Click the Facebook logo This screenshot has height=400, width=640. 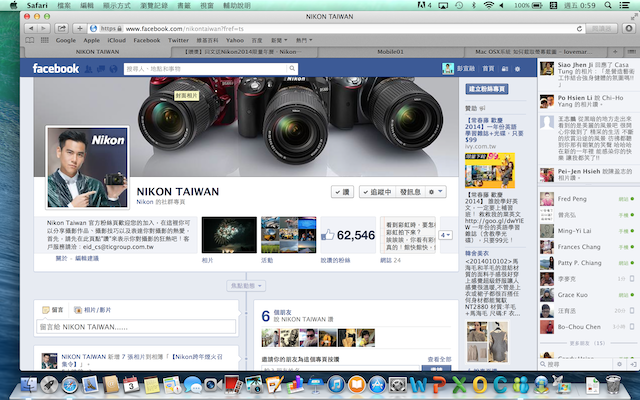click(56, 68)
